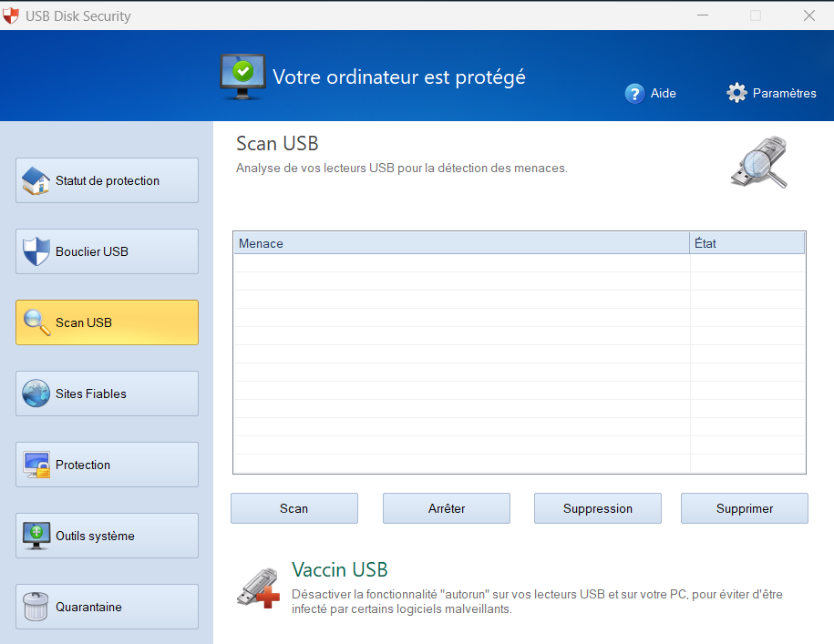Viewport: 834px width, 644px height.
Task: Switch to the Quarantaine section
Action: click(x=107, y=607)
